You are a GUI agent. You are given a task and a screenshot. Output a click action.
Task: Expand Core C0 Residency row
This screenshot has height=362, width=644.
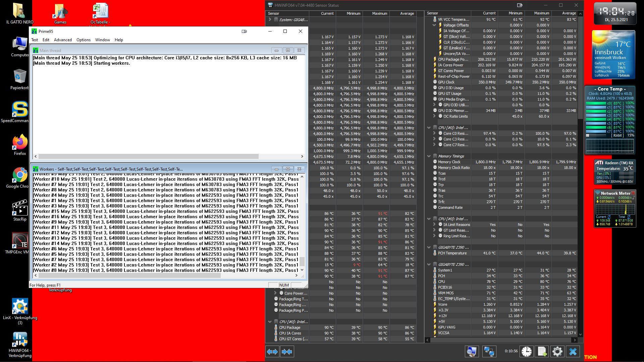[x=434, y=133]
